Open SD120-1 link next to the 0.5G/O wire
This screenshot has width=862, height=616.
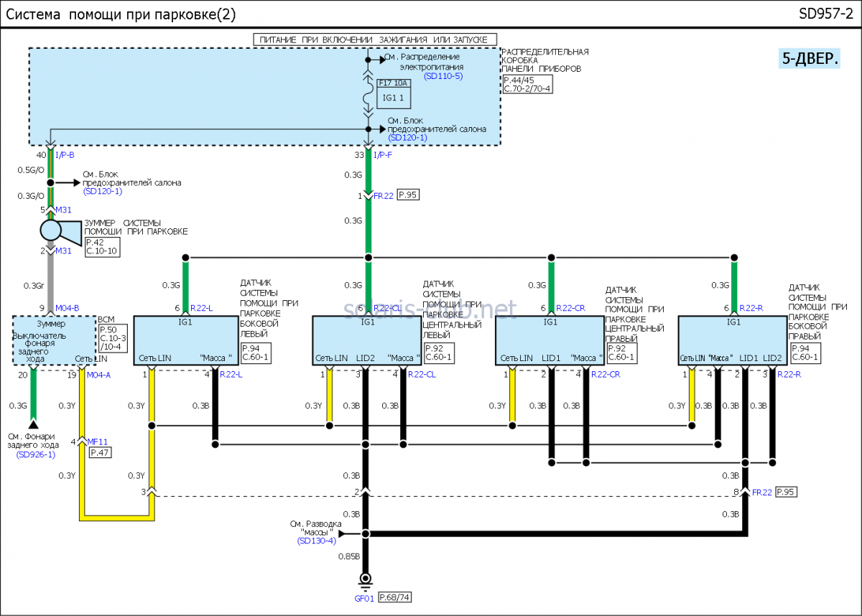(x=102, y=192)
